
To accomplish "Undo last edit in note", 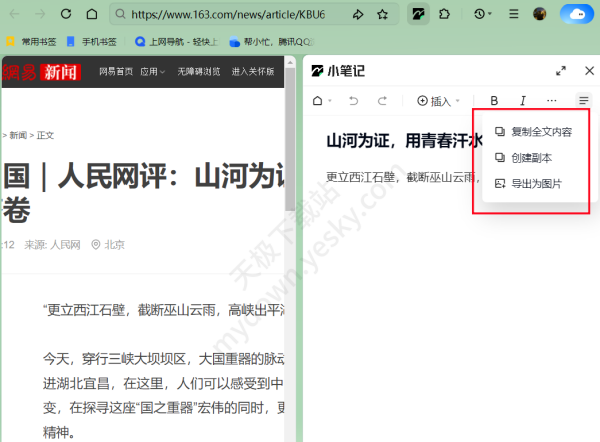I will [x=353, y=101].
